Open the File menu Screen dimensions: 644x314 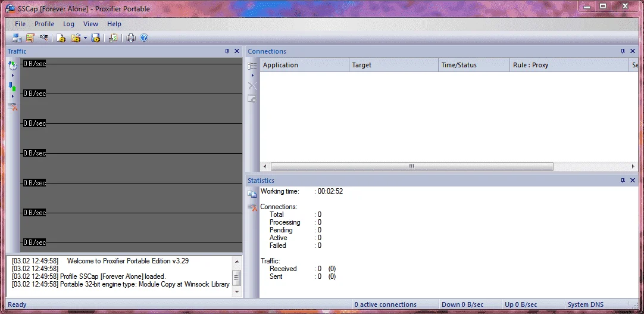(20, 24)
